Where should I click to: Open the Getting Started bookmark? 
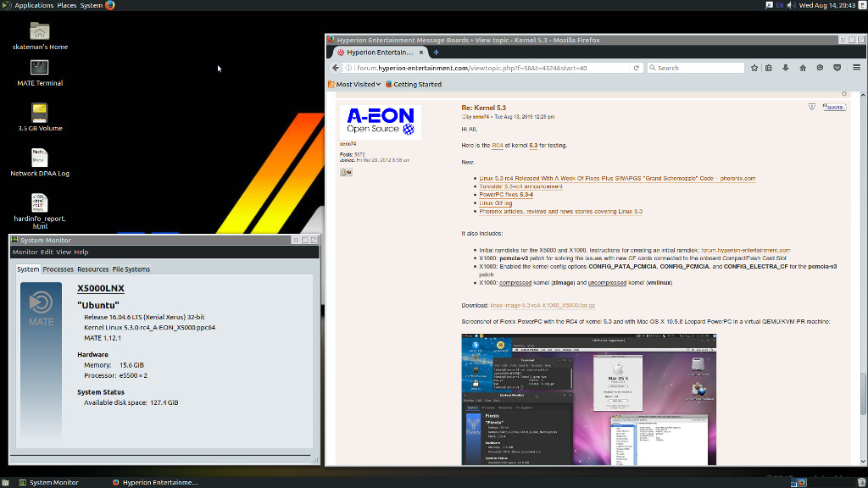coord(414,84)
